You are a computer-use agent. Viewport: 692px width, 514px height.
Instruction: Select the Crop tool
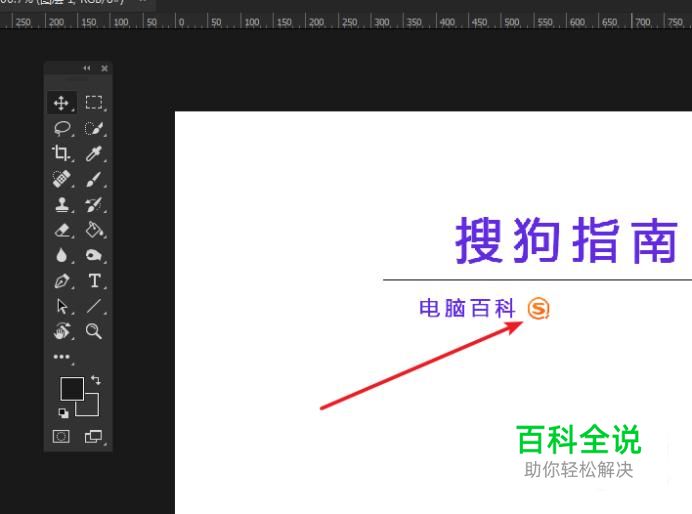tap(61, 154)
